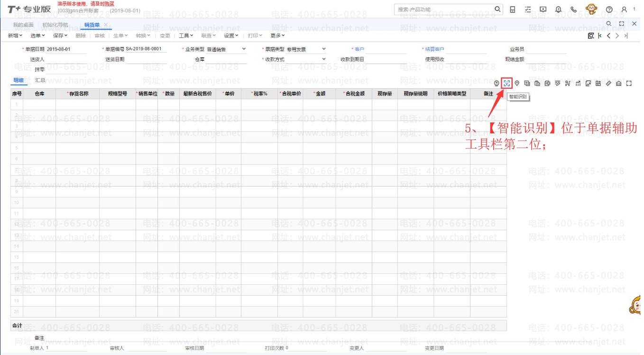Click the lightbulb icon in detail toolbar
644x355 pixels.
[x=497, y=84]
